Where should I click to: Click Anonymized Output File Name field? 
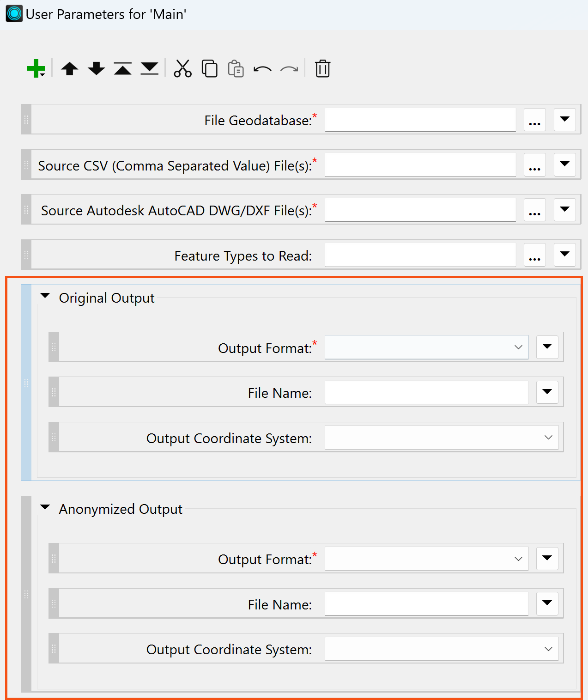tap(426, 603)
